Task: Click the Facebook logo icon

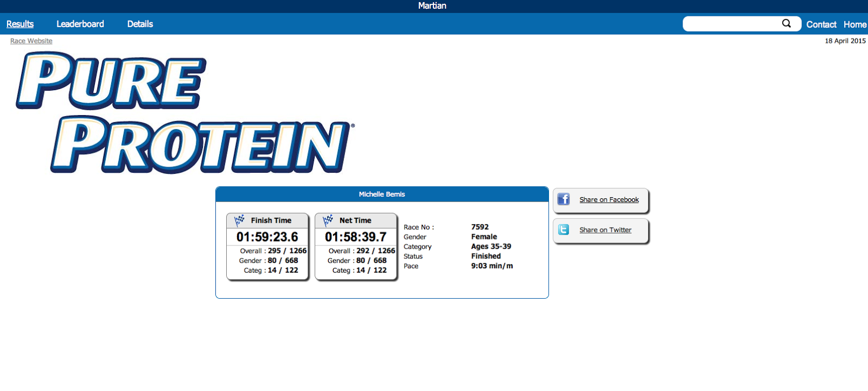Action: (x=564, y=199)
